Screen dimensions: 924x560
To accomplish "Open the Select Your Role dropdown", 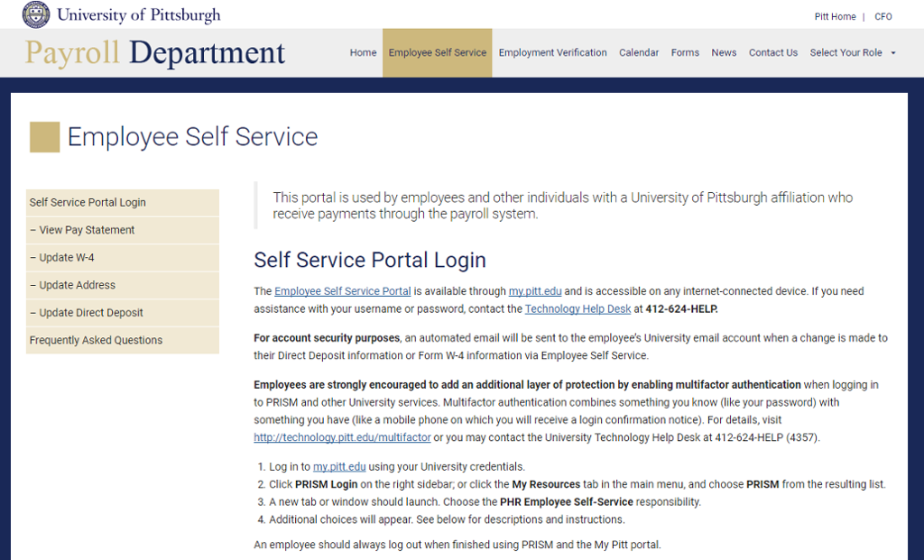I will (x=852, y=53).
